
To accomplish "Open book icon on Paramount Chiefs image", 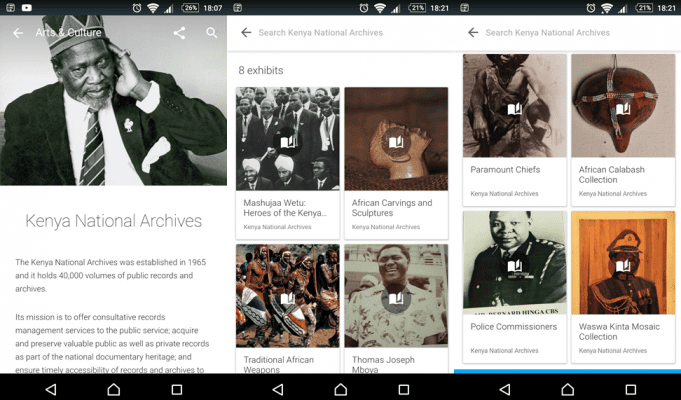I will click(x=515, y=109).
